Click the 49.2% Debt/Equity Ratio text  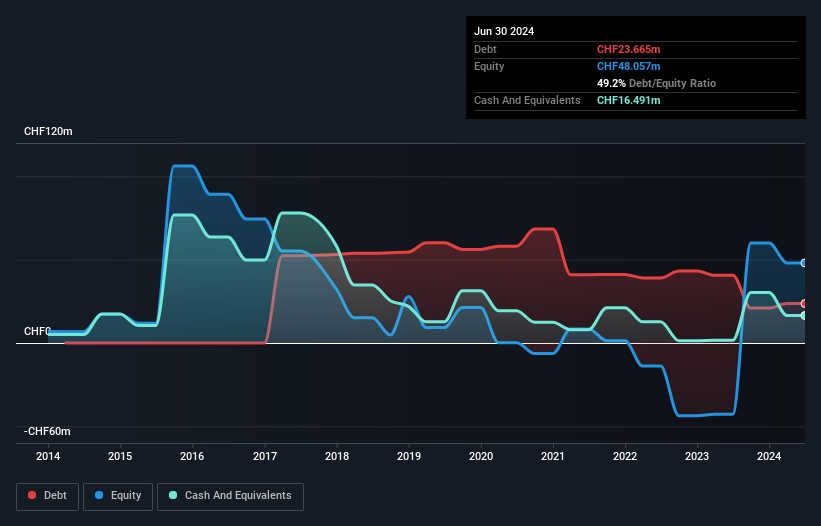(x=656, y=83)
